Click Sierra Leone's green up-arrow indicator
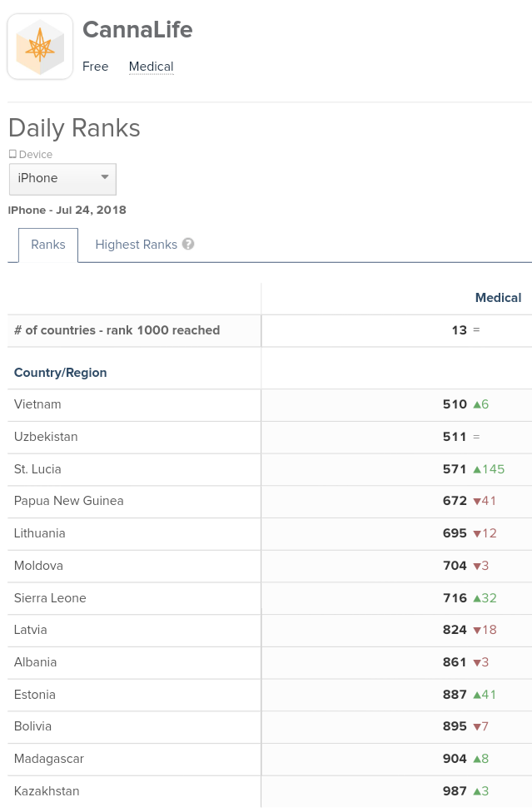 pos(478,598)
